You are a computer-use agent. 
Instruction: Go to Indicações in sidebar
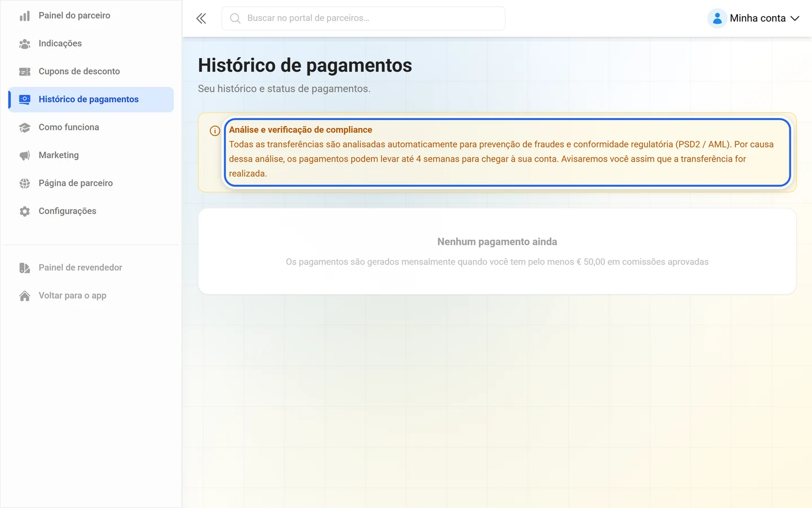[x=91, y=43]
